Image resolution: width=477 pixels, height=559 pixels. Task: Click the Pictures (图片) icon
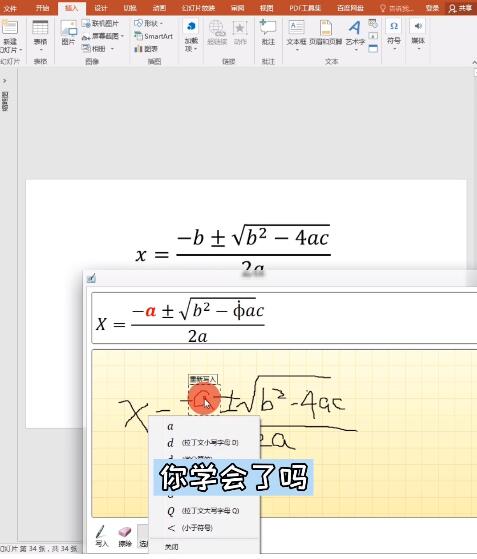click(x=68, y=28)
